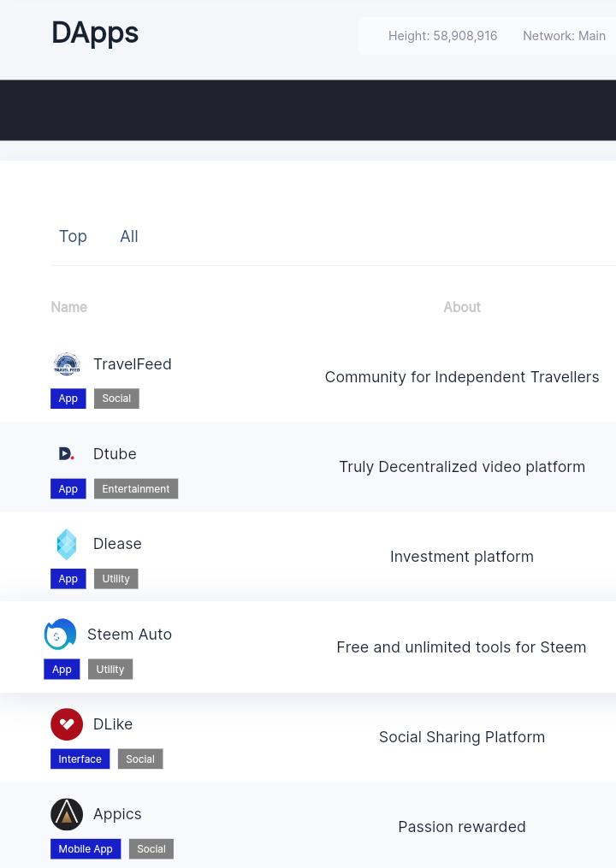Click the 'Passion rewarded' description
Screen dimensions: 616x868
click(462, 827)
